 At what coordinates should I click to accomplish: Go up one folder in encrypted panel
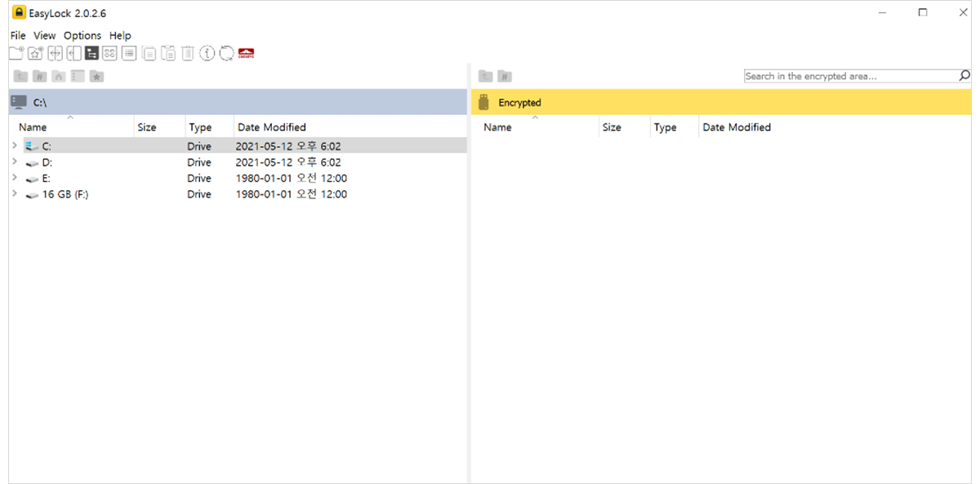[485, 76]
